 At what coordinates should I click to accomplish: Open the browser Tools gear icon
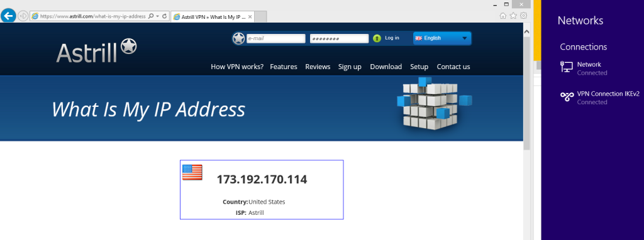coord(523,16)
